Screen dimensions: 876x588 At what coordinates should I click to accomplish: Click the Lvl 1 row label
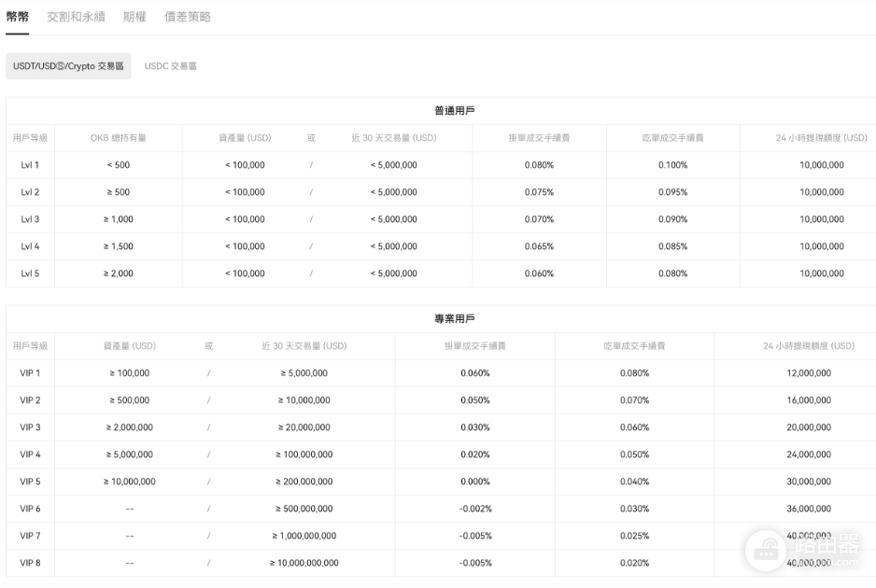coord(30,164)
